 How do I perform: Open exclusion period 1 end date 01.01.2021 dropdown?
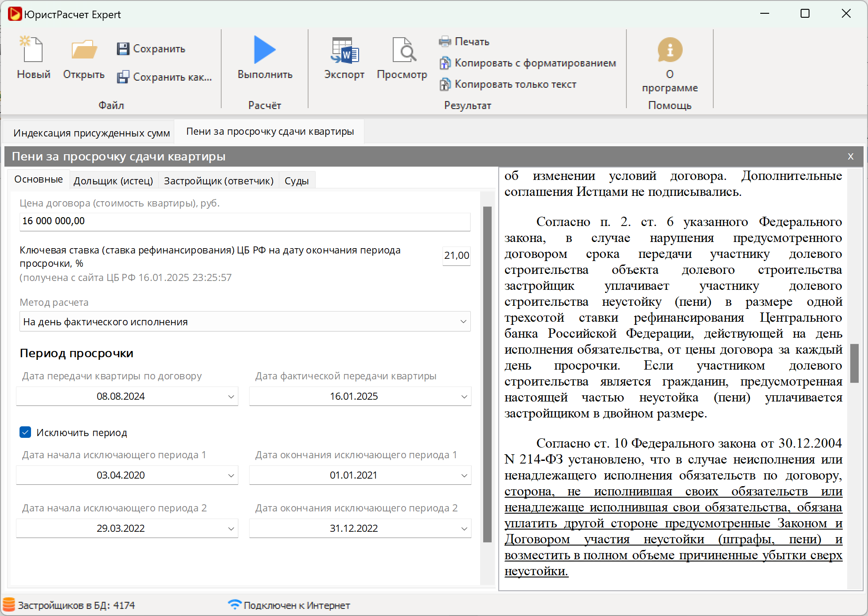tap(360, 475)
